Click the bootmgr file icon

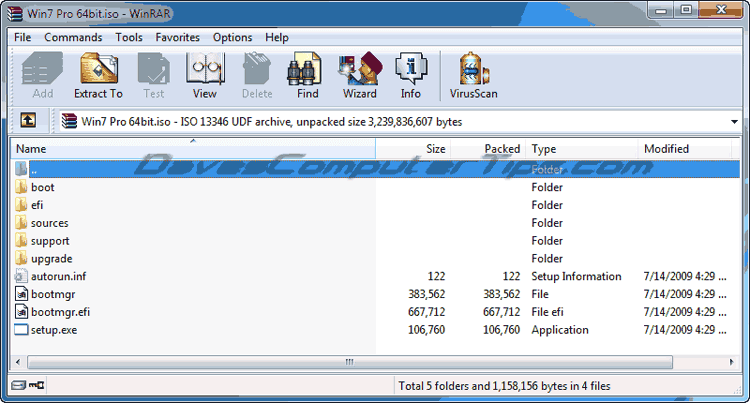tap(21, 294)
